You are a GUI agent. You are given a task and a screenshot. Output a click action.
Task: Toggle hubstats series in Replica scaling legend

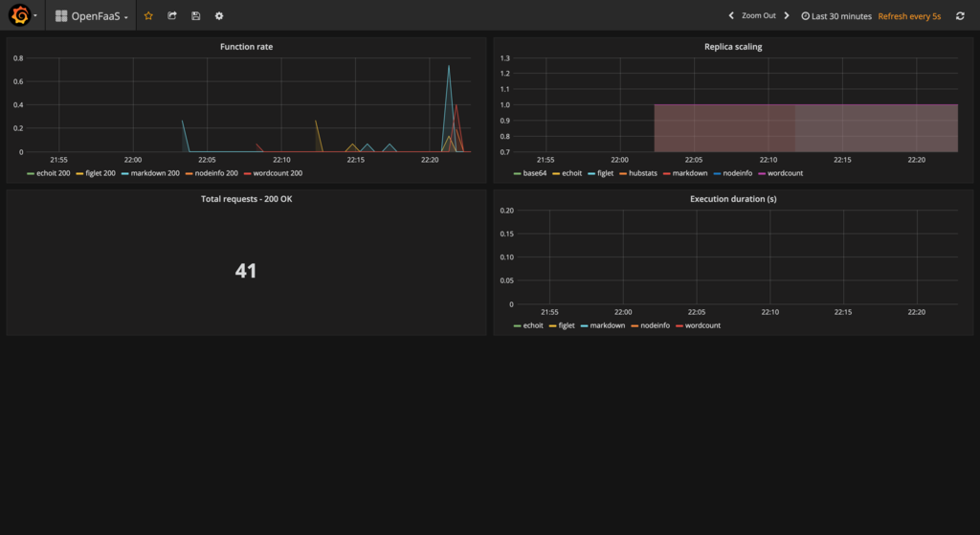pyautogui.click(x=638, y=173)
